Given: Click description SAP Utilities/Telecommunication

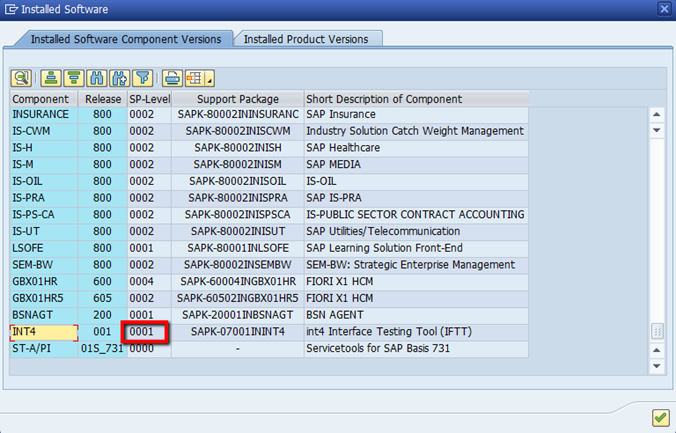Looking at the screenshot, I should coord(416,232).
